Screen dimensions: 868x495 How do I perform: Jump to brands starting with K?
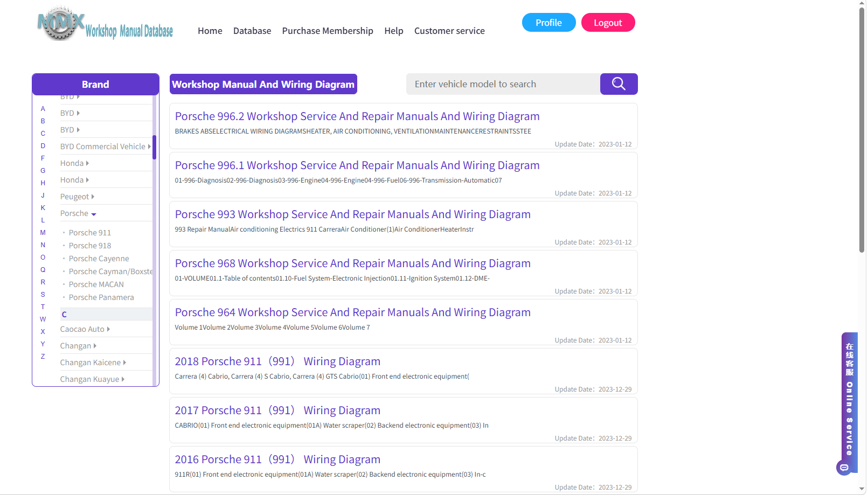(x=43, y=208)
